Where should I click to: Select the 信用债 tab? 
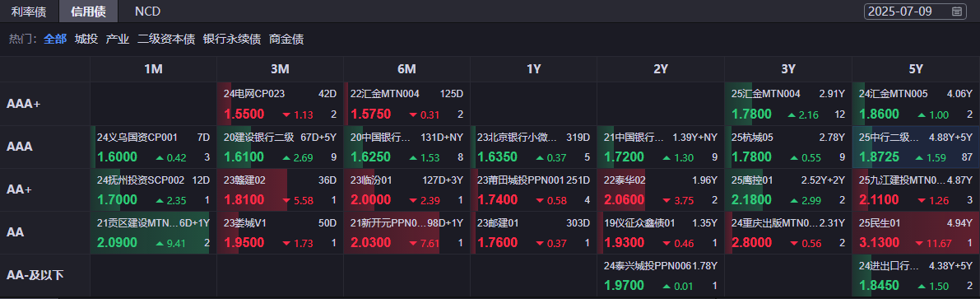88,12
